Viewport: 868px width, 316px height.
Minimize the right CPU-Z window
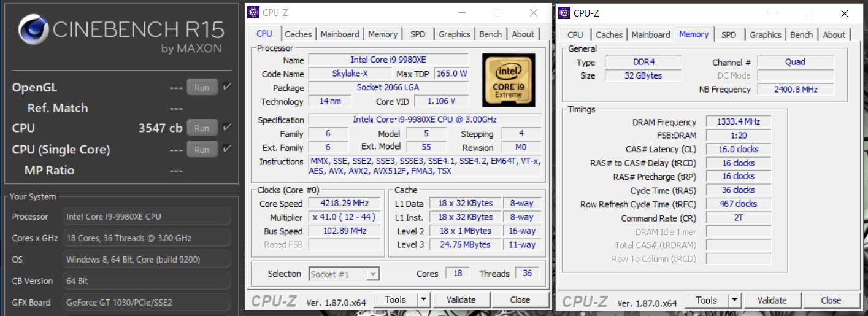[x=774, y=13]
